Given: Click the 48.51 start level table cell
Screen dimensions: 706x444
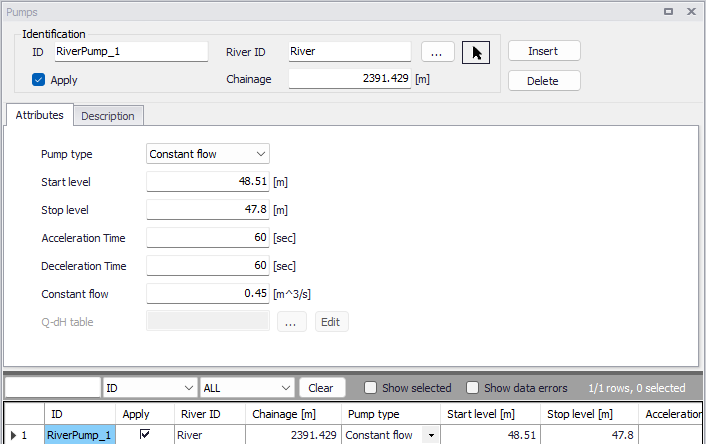Looking at the screenshot, I should tap(490, 435).
